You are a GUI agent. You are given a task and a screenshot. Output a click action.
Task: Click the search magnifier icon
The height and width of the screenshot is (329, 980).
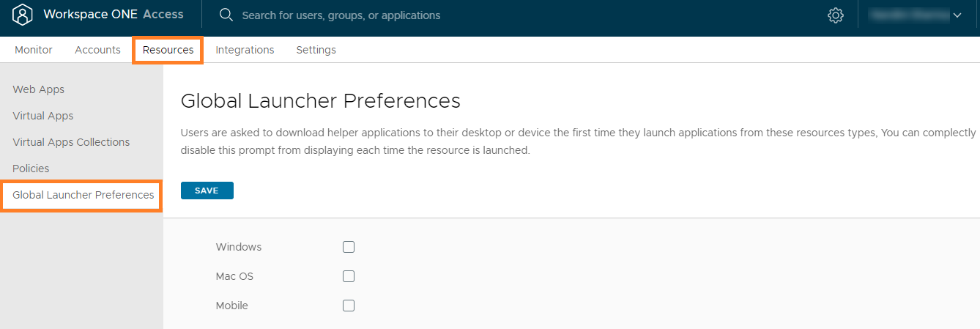226,15
